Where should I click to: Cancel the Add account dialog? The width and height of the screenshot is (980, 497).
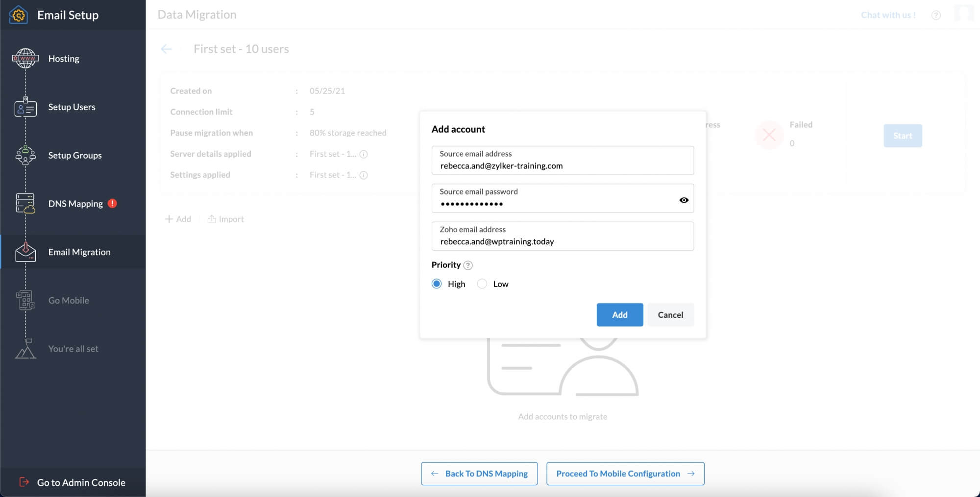(x=670, y=314)
